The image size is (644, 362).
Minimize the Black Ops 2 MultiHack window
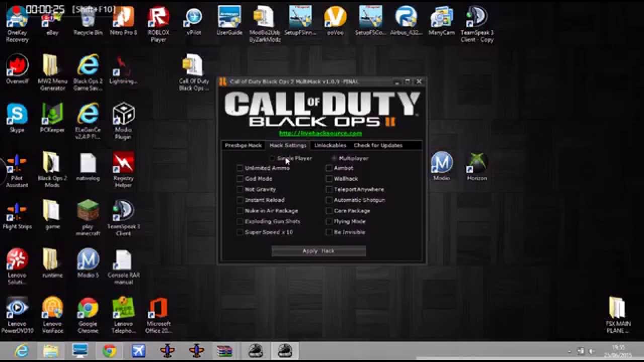(x=397, y=81)
